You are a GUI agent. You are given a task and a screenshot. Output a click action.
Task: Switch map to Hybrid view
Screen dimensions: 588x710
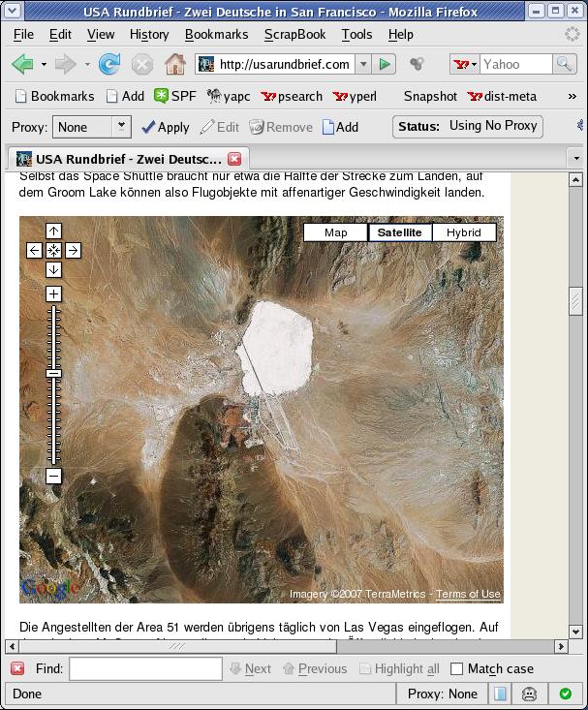[463, 232]
